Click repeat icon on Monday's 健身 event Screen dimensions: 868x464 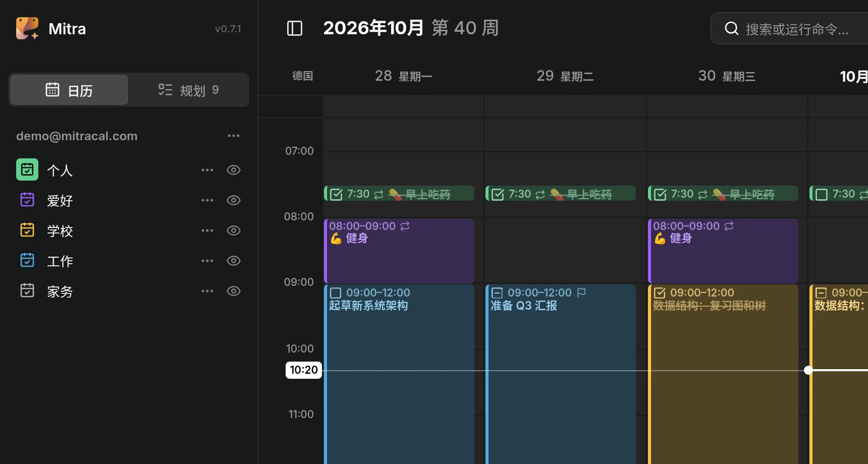pyautogui.click(x=405, y=226)
